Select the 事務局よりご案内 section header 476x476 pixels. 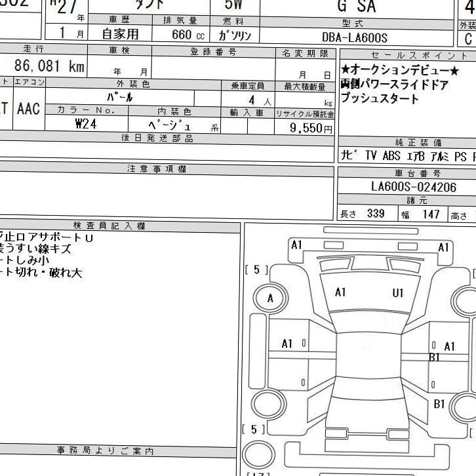(105, 450)
